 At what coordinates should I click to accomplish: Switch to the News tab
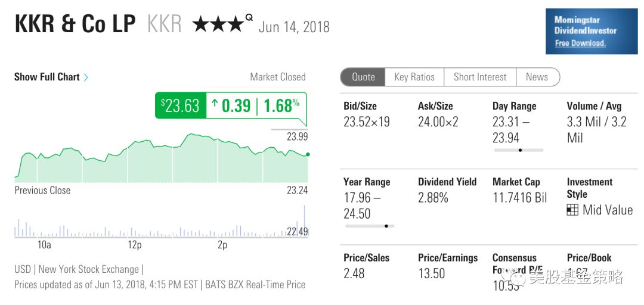click(537, 77)
